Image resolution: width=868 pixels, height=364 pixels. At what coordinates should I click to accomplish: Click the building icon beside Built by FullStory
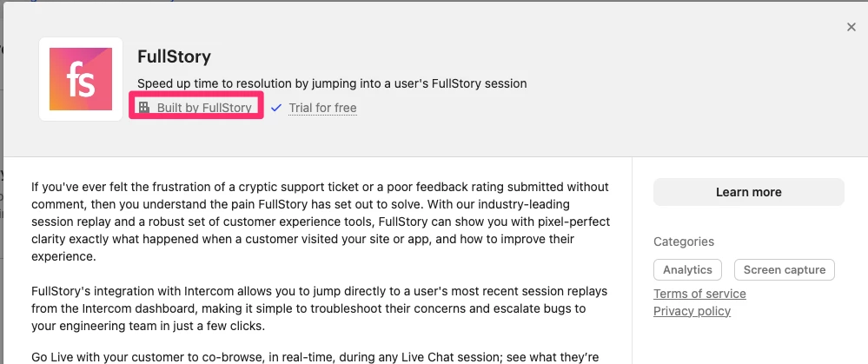(144, 108)
